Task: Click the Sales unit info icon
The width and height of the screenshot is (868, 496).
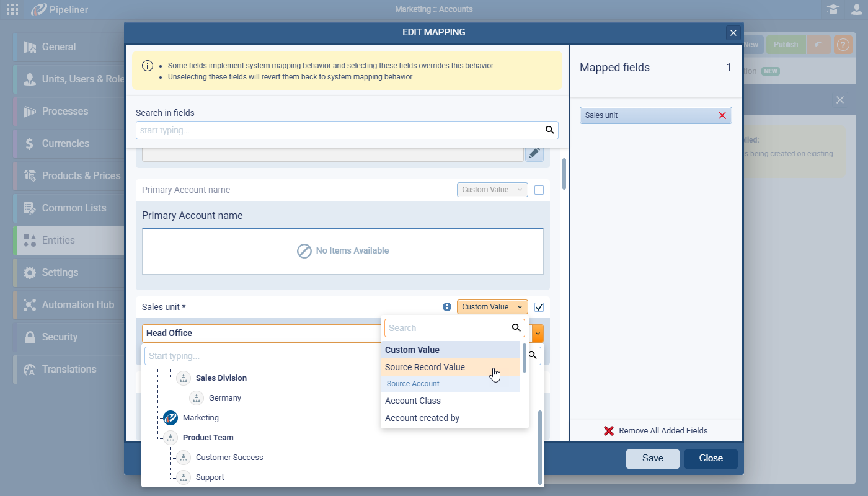Action: pyautogui.click(x=446, y=307)
